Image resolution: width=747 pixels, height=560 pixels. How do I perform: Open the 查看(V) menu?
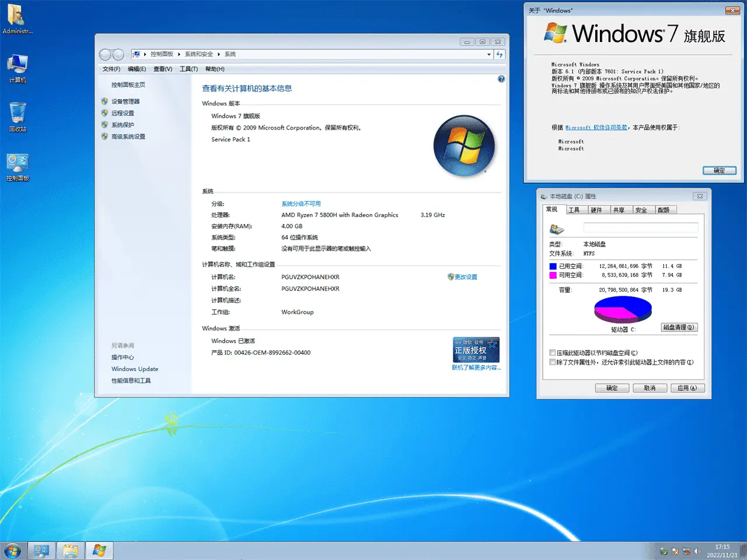coord(162,69)
